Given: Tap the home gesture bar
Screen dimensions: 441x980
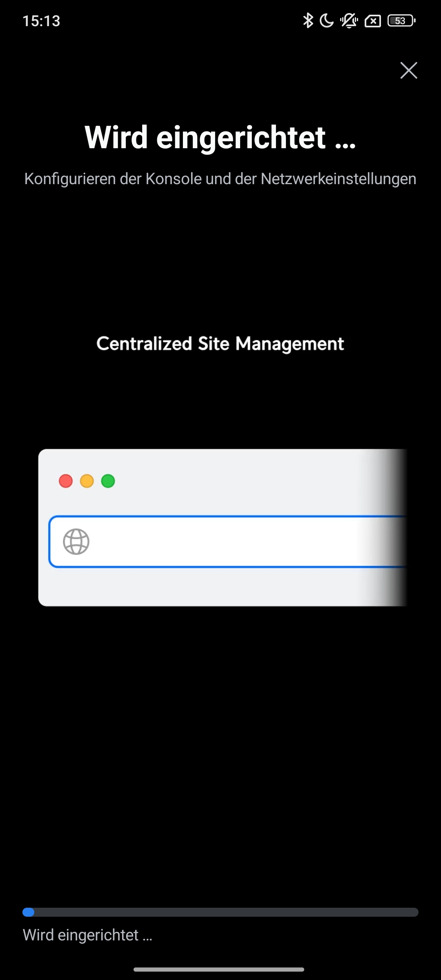Looking at the screenshot, I should tap(219, 969).
